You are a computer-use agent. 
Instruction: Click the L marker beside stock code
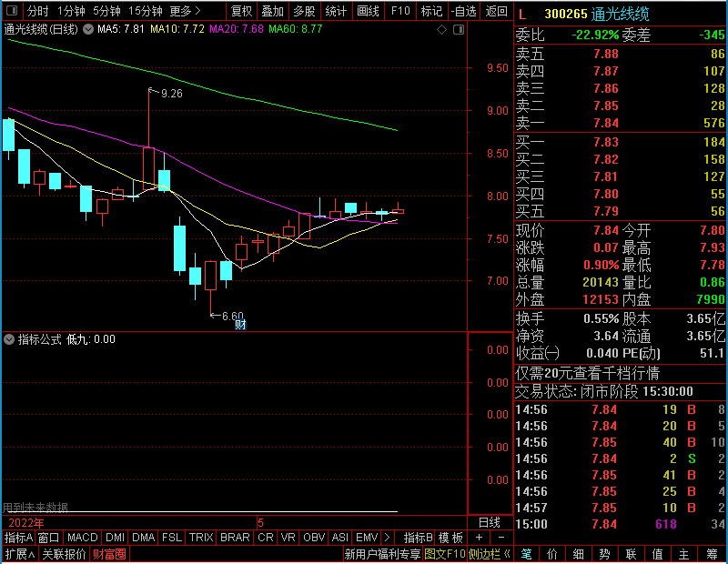coord(522,15)
